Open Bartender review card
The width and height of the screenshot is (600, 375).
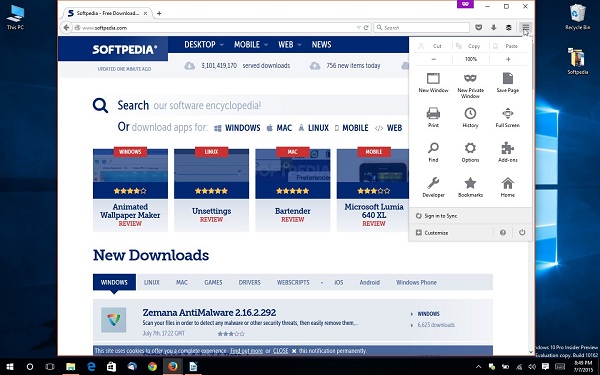click(293, 190)
